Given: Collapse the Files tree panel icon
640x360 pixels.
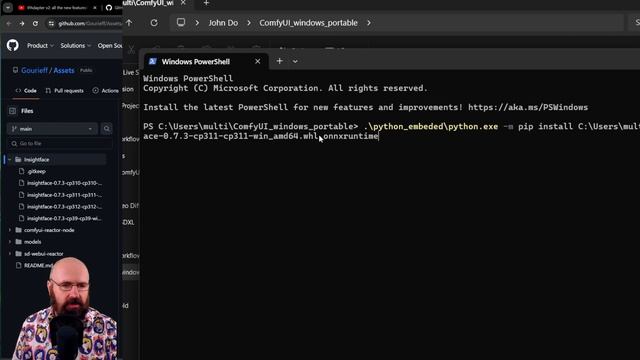Looking at the screenshot, I should pyautogui.click(x=12, y=111).
